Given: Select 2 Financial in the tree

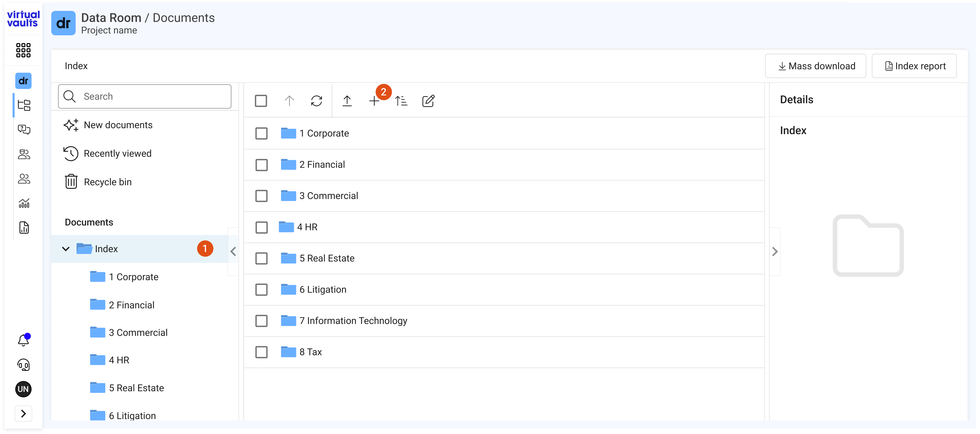Looking at the screenshot, I should coord(132,305).
